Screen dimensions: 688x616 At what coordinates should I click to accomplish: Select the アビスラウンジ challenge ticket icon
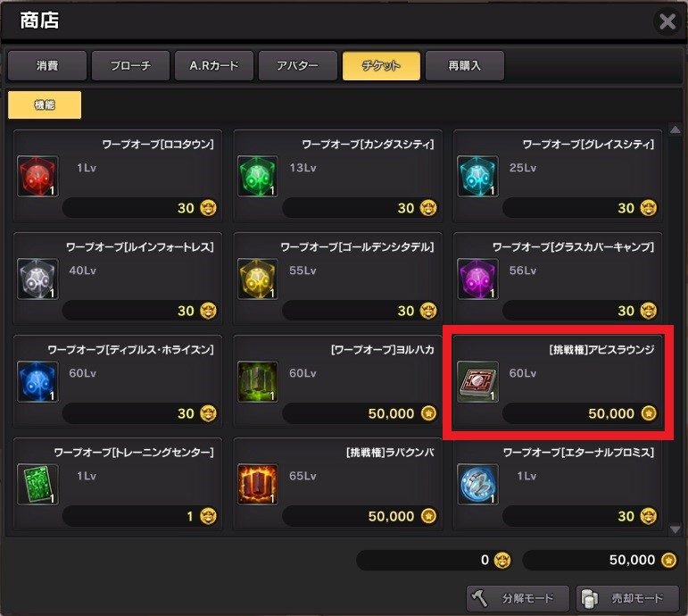pyautogui.click(x=477, y=381)
